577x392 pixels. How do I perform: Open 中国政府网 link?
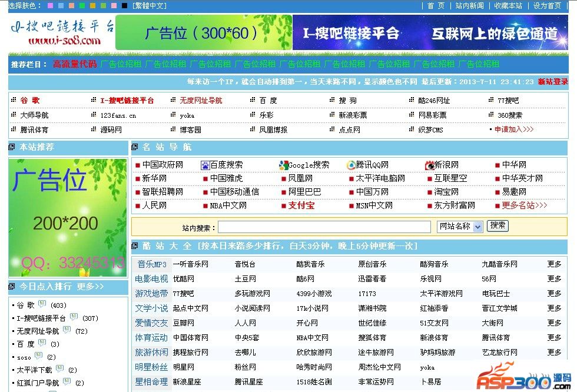(x=163, y=165)
